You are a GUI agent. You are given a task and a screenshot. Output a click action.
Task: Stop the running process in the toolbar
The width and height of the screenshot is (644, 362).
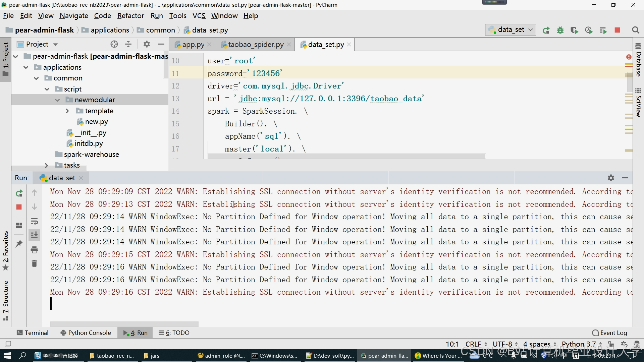pos(617,30)
